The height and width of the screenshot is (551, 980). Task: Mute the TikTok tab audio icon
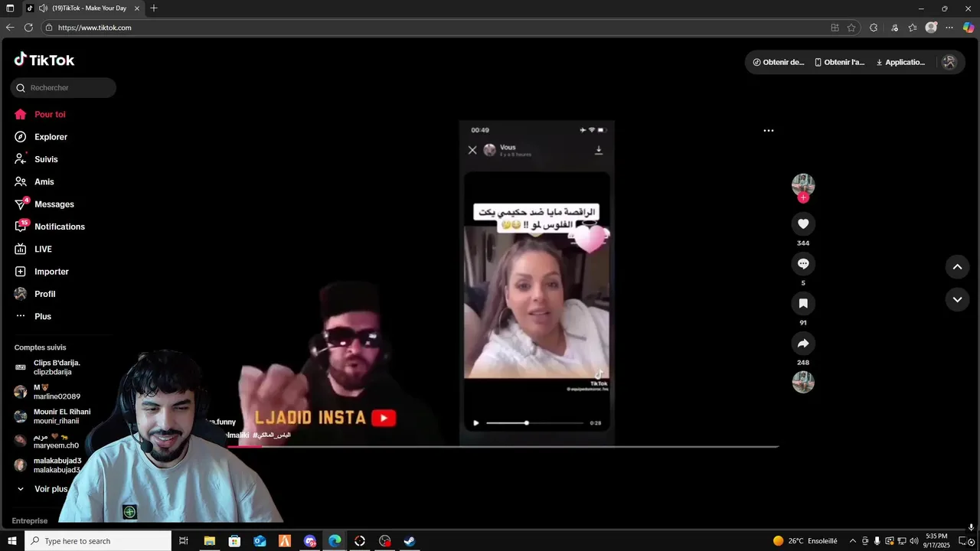click(x=43, y=8)
